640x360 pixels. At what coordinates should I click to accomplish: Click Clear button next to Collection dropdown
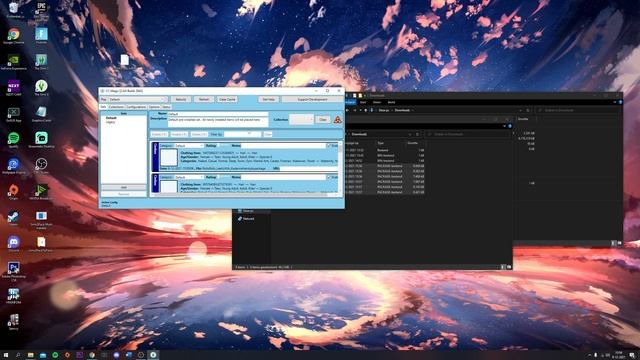(x=323, y=120)
